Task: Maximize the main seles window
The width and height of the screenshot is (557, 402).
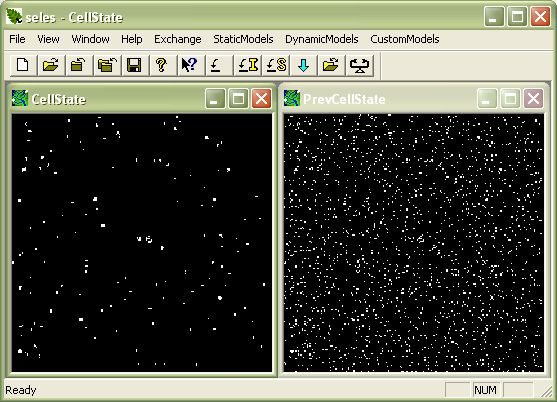Action: click(x=517, y=16)
